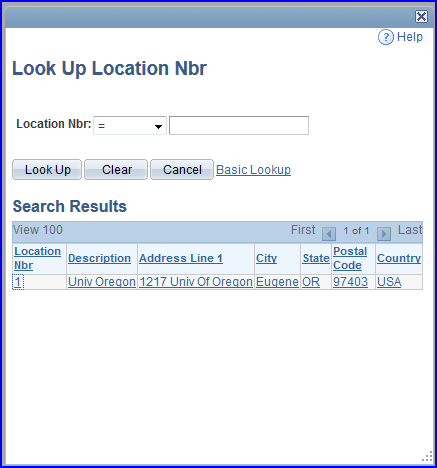Sort by State column header
Viewport: 437px width, 468px height.
click(316, 258)
